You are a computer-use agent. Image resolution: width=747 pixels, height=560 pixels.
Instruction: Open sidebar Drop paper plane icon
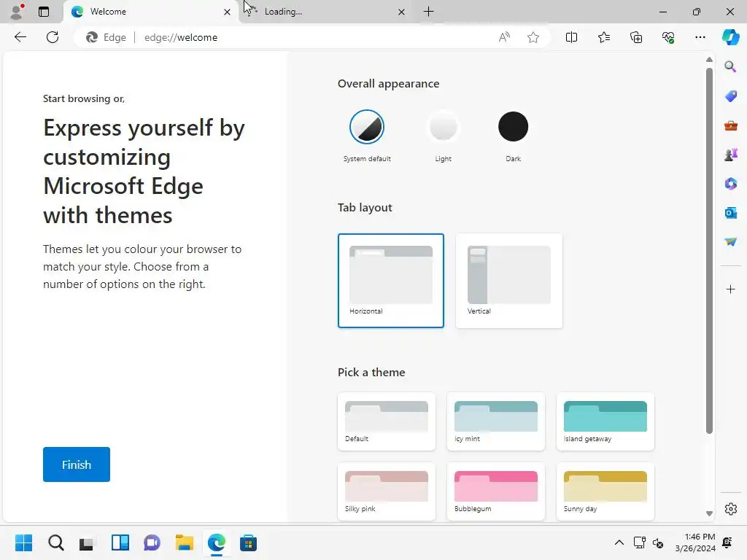pyautogui.click(x=730, y=241)
